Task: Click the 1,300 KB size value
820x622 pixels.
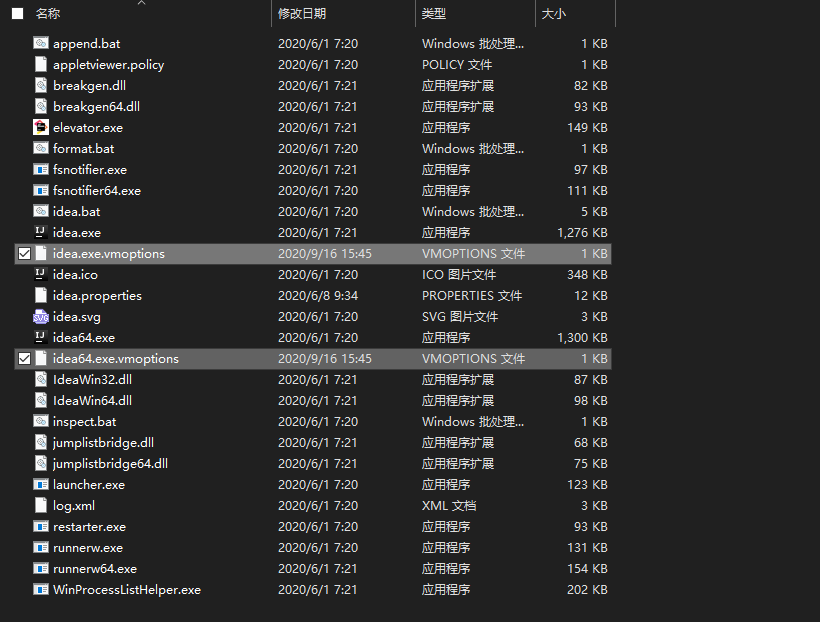Action: [582, 338]
